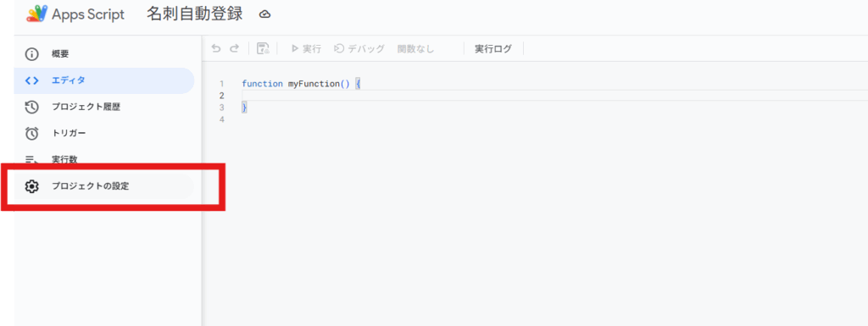The height and width of the screenshot is (326, 868).
Task: Click the alarm clock trigger icon
Action: point(31,133)
